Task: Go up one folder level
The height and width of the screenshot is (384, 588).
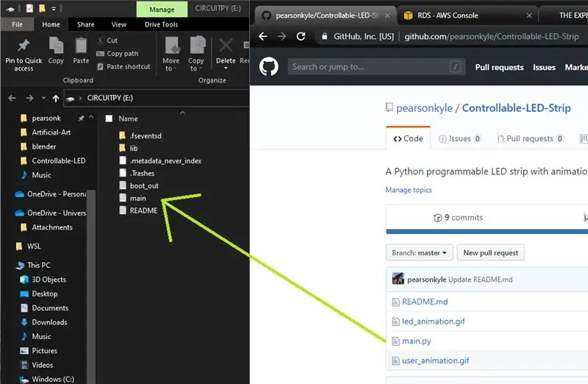Action: click(x=56, y=99)
